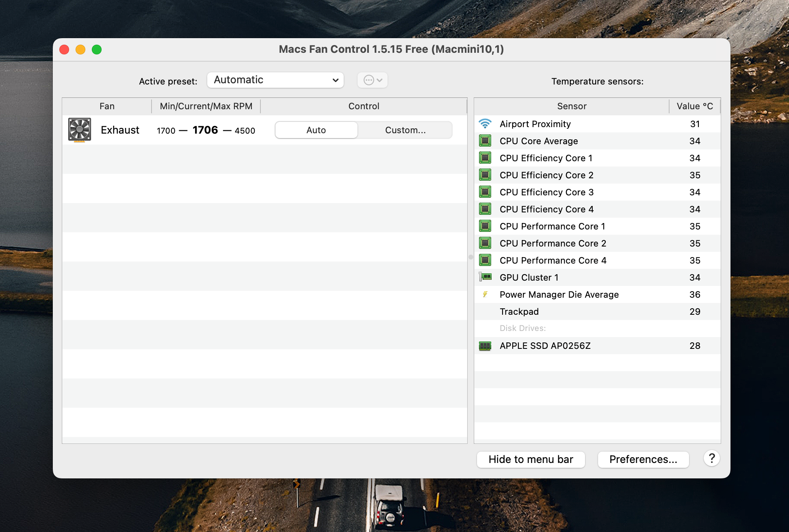Click Hide to menu bar button
789x532 pixels.
tap(531, 459)
